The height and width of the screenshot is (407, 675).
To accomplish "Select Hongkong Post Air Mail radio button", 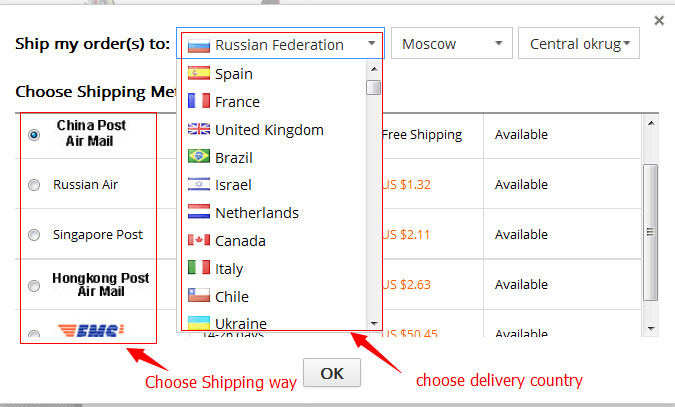I will point(35,285).
